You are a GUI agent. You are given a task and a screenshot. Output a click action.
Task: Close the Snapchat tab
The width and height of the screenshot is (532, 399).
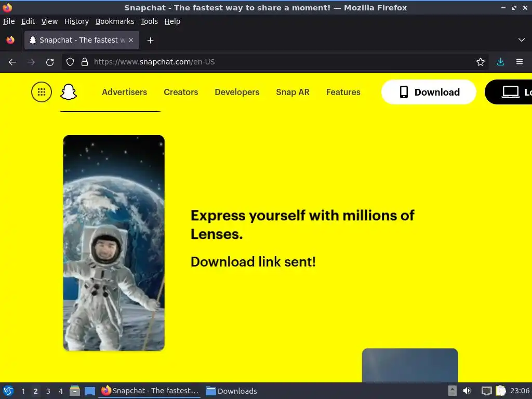(131, 40)
